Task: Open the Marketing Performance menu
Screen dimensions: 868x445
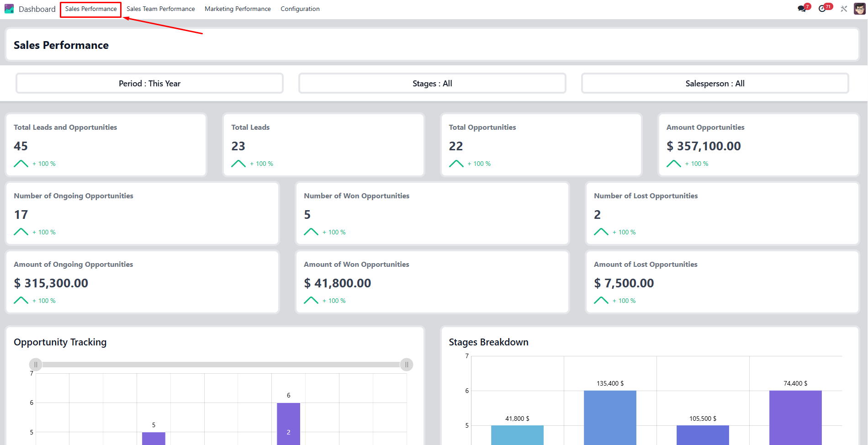Action: click(238, 9)
